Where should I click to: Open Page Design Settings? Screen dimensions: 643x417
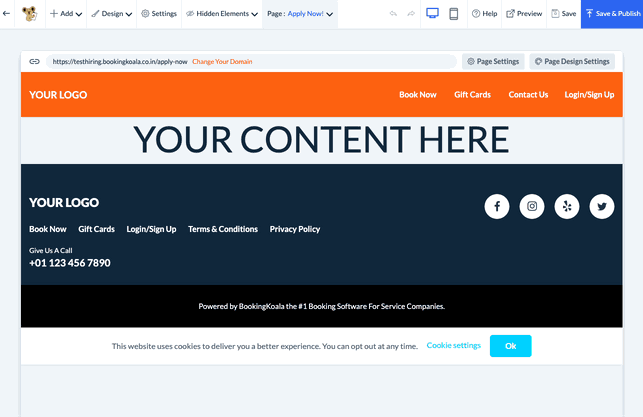click(572, 62)
